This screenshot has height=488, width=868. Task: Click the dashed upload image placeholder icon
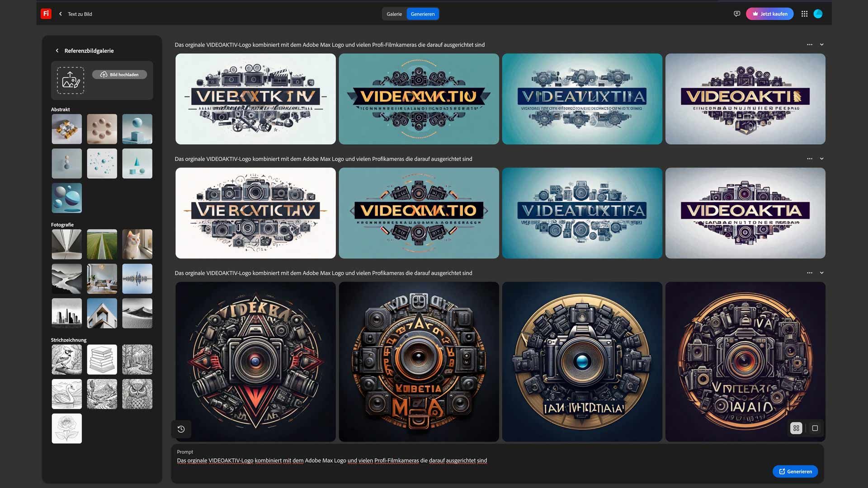click(70, 80)
